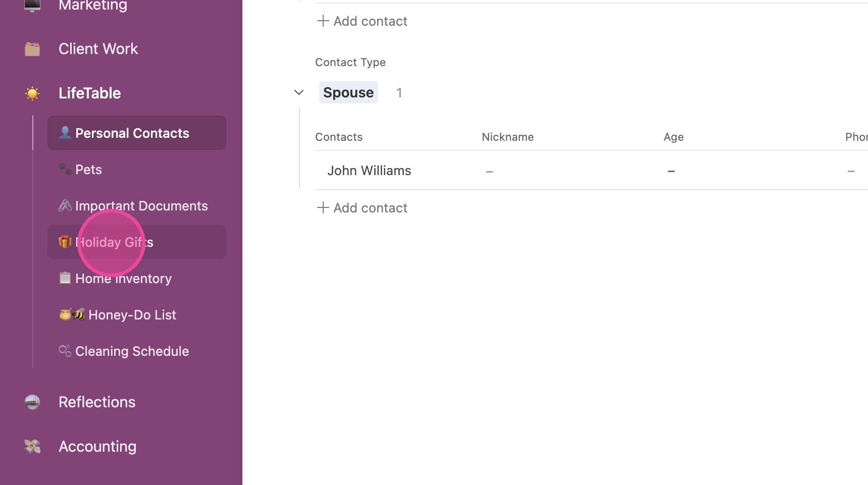This screenshot has height=485, width=868.
Task: Click the Nickname column header
Action: [x=507, y=137]
